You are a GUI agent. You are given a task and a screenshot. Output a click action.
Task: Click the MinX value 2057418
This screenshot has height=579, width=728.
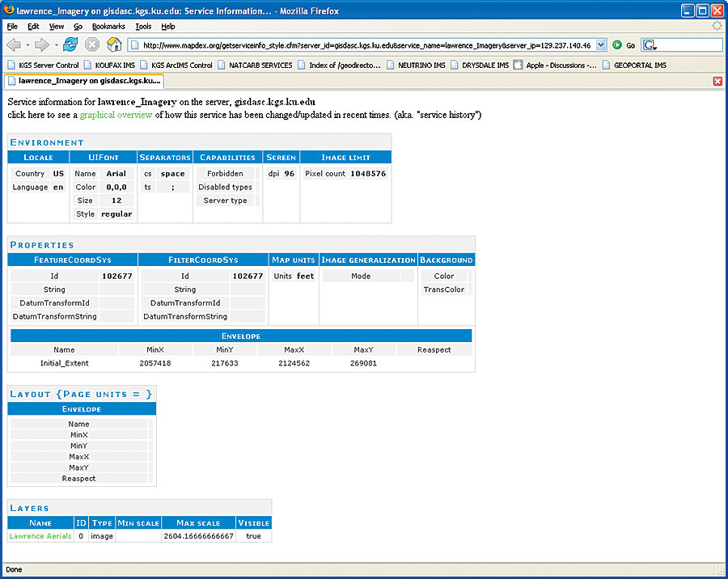155,363
